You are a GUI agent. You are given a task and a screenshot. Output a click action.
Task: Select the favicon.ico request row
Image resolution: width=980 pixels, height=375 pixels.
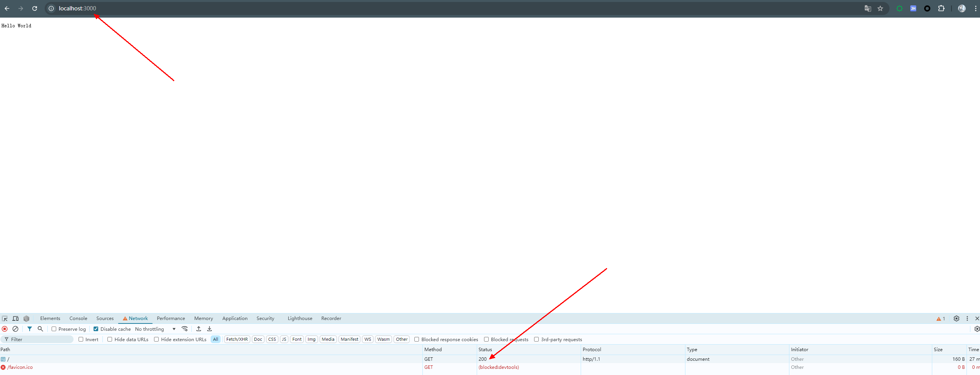(x=19, y=367)
